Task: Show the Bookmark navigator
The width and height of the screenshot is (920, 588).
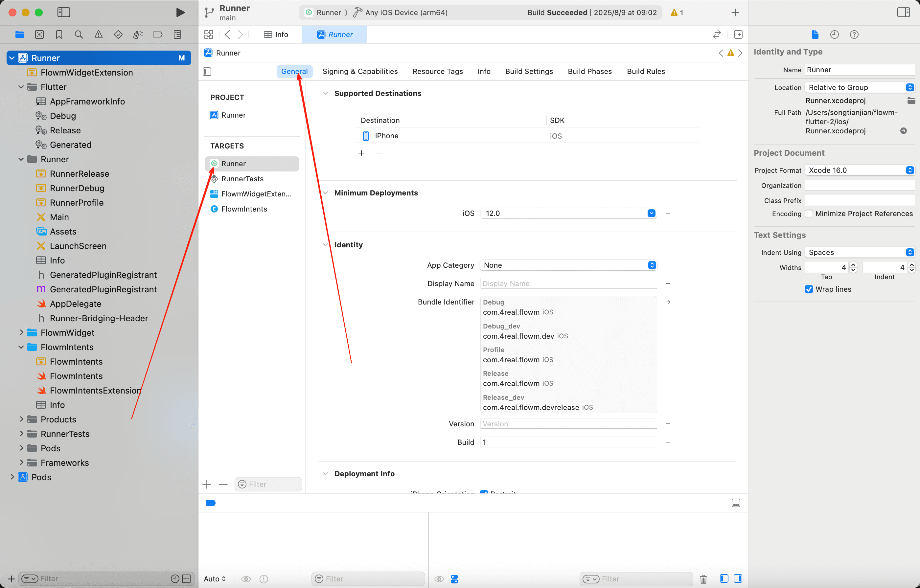Action: pos(59,34)
